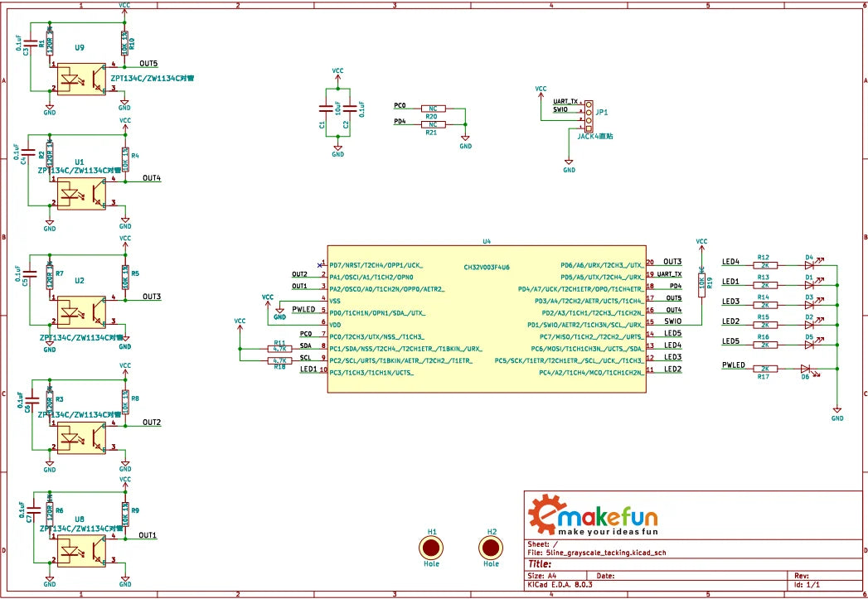
Task: Select capacitor C1 10uF symbol
Action: click(x=326, y=109)
